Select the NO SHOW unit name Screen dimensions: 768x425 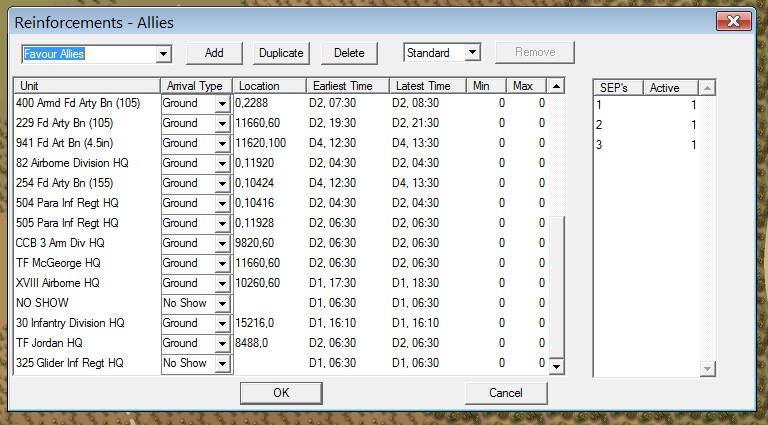point(42,303)
